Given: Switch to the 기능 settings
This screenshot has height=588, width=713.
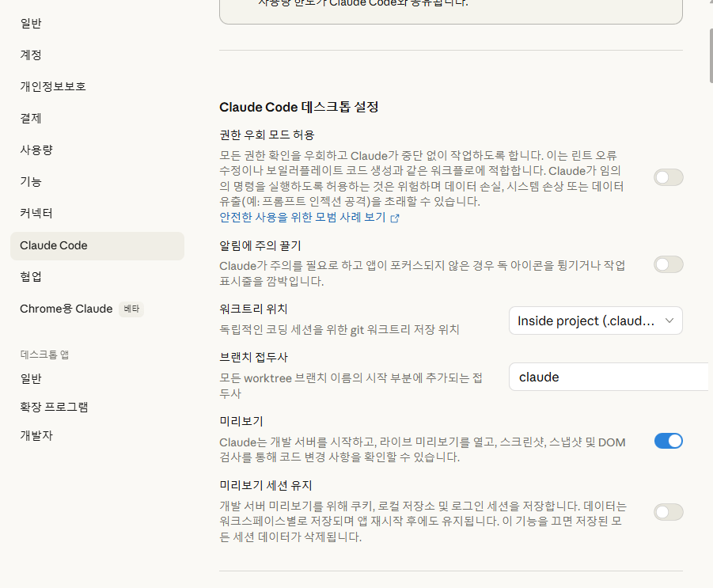Looking at the screenshot, I should (x=31, y=181).
